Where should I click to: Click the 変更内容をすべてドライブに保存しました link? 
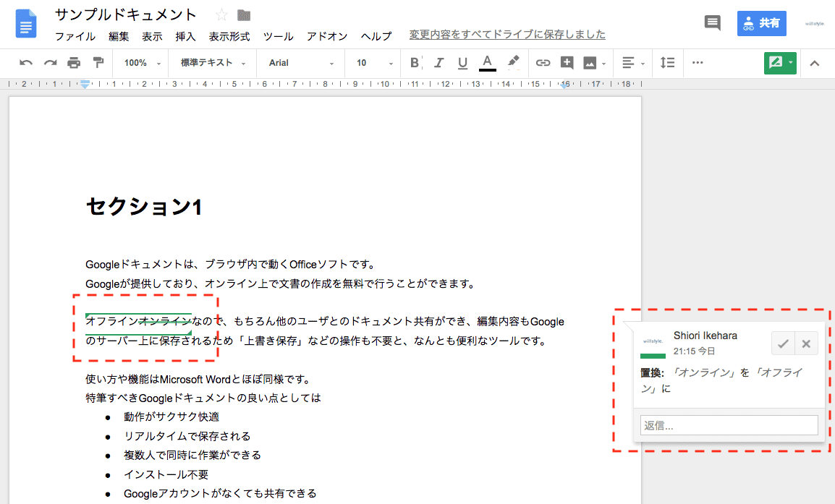(507, 35)
